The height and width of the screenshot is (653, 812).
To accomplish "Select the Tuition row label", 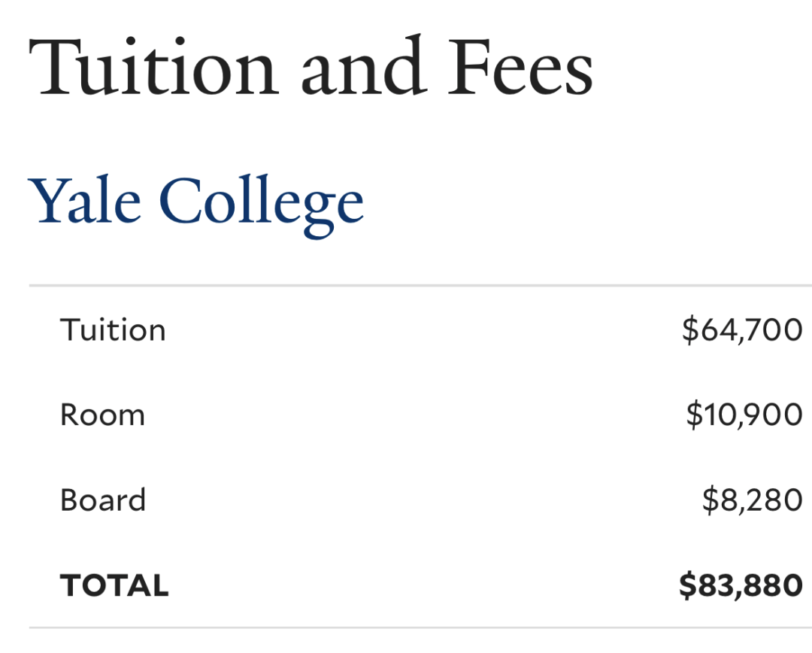I will [113, 330].
